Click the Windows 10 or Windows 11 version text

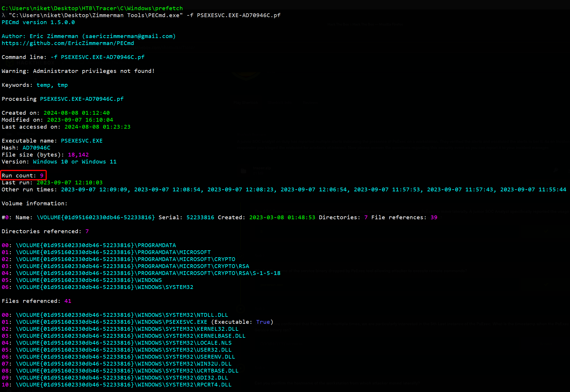tap(75, 162)
